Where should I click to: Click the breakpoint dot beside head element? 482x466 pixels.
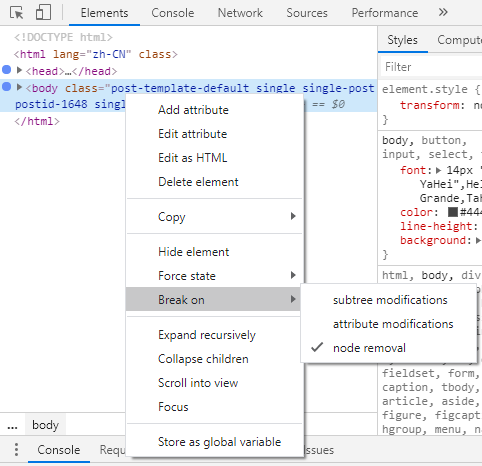click(x=7, y=70)
